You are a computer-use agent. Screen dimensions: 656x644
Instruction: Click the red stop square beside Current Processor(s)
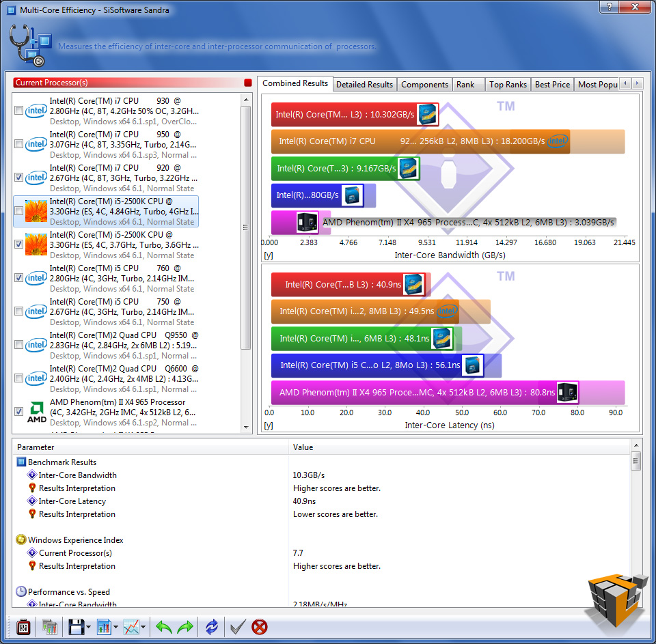pyautogui.click(x=247, y=83)
